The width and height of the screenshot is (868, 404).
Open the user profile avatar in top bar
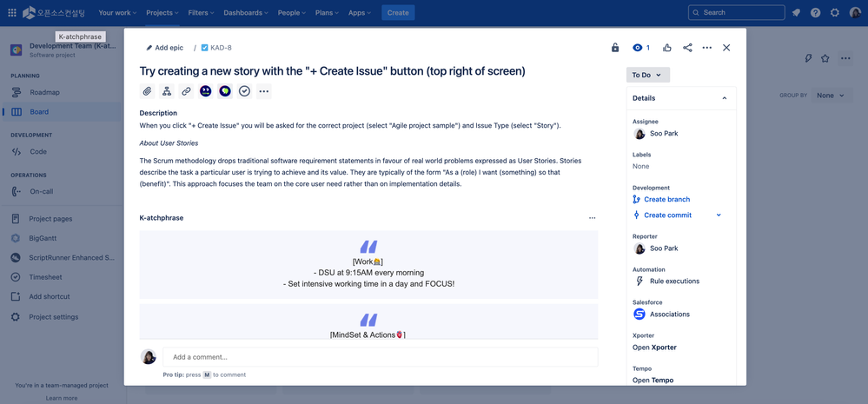(855, 13)
